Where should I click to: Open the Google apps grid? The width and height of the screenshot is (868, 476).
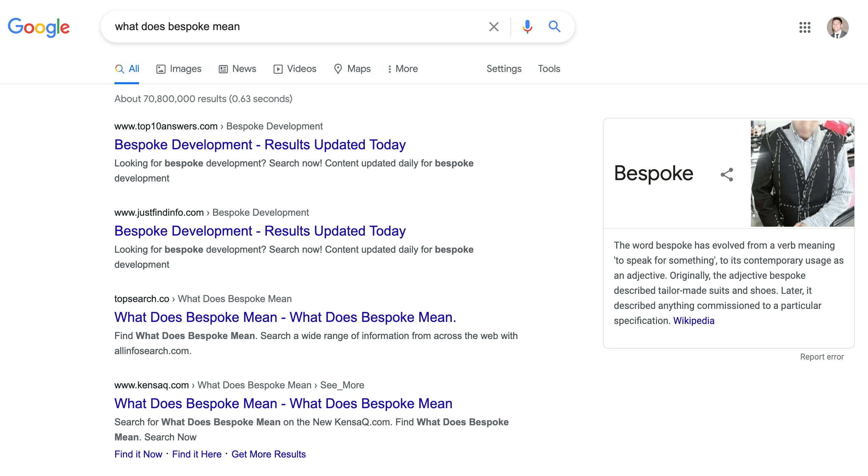pyautogui.click(x=805, y=27)
